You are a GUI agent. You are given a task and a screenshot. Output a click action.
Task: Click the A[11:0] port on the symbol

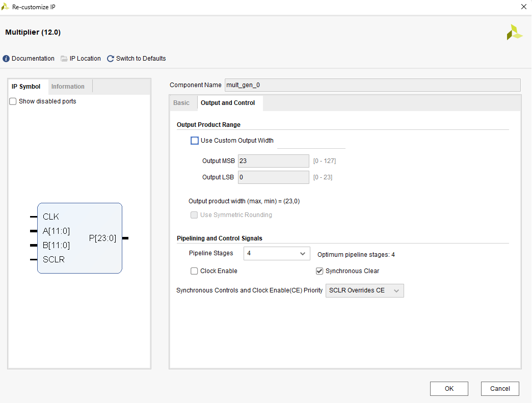pos(57,231)
